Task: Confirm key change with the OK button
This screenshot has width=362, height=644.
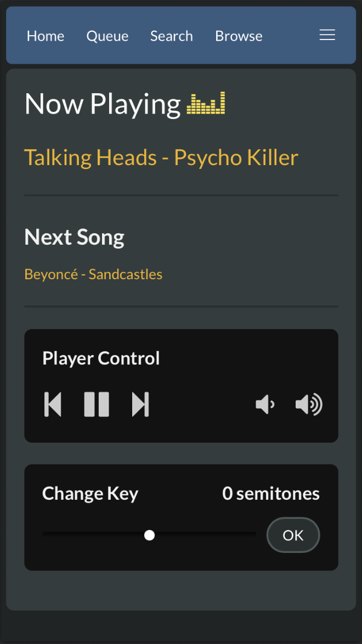Action: click(293, 535)
